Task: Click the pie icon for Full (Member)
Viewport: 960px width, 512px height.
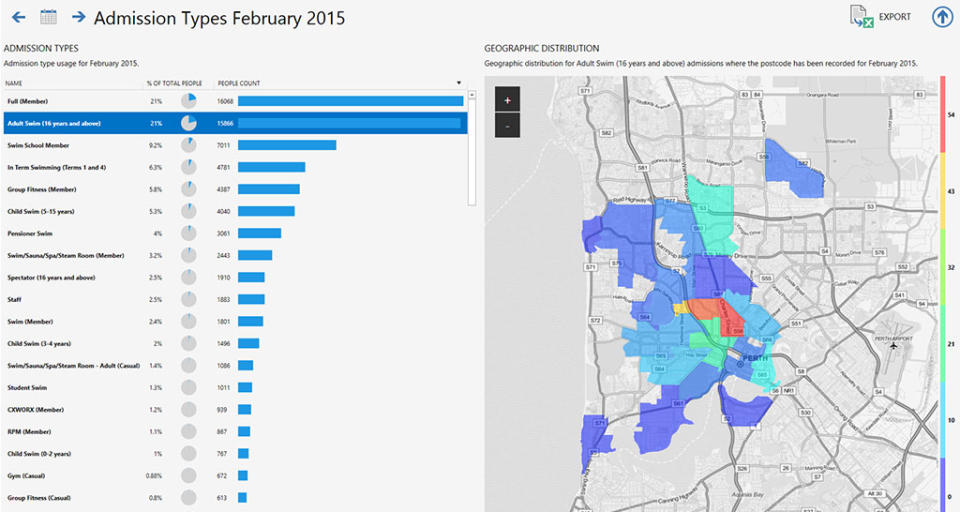Action: tap(188, 101)
